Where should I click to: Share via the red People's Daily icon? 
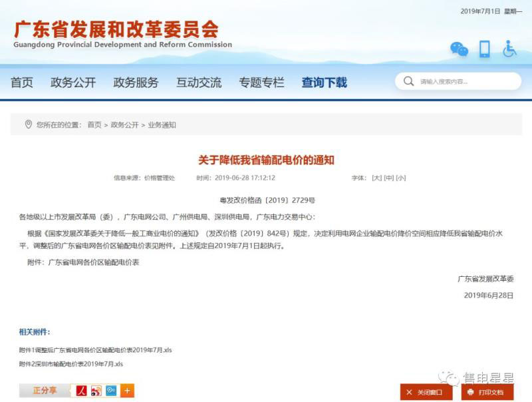(82, 391)
